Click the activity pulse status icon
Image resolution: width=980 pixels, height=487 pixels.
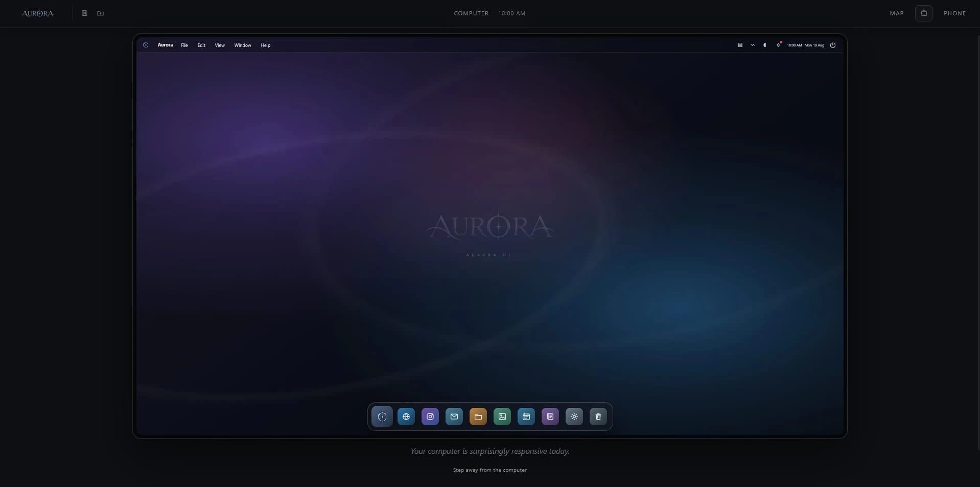tap(753, 45)
